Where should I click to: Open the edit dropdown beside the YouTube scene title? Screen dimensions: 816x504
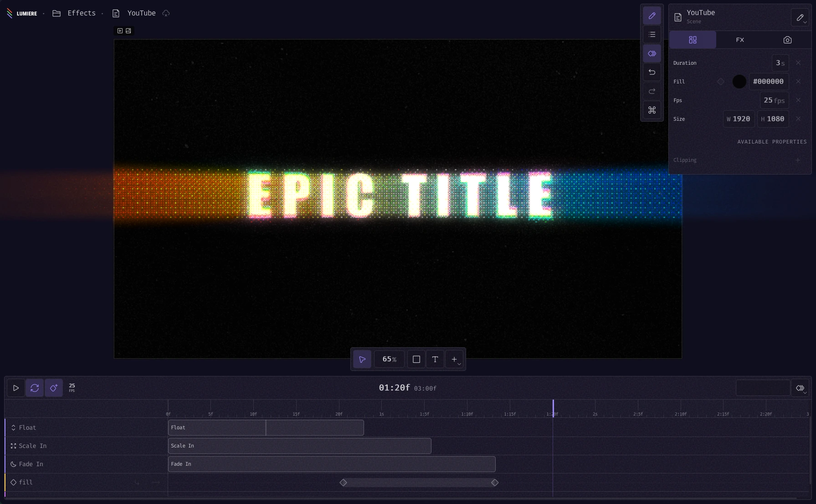[800, 18]
